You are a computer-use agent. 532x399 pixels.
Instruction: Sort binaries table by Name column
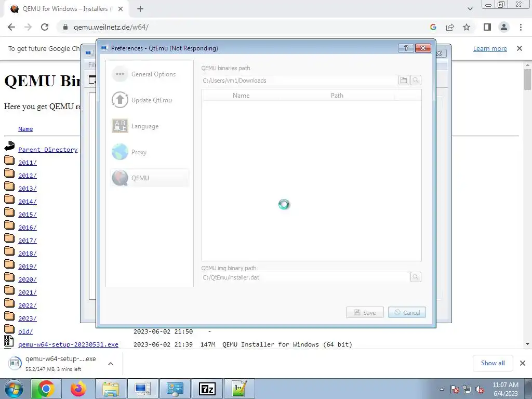click(x=241, y=96)
